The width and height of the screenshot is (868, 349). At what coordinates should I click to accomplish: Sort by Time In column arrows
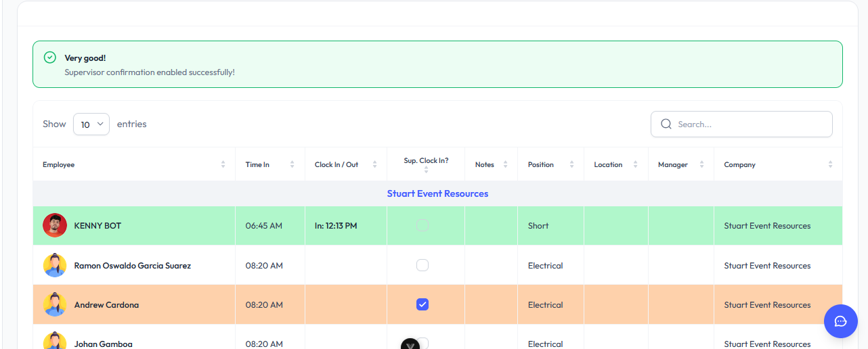(x=292, y=164)
